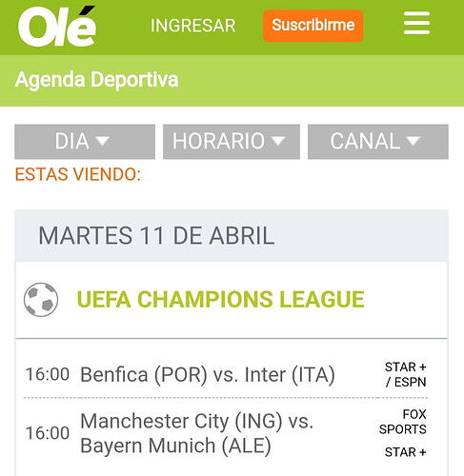Open UEFA Champions League section title
The image size is (464, 476).
(x=220, y=300)
